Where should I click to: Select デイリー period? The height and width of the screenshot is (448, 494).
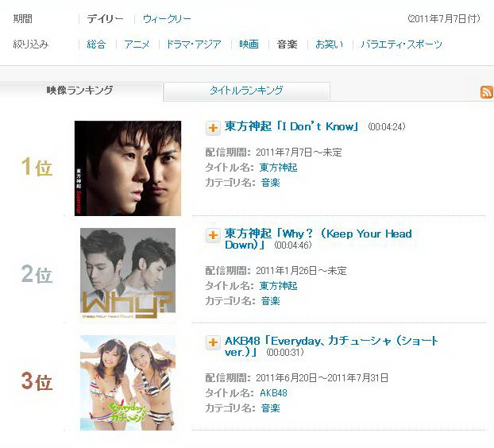click(x=105, y=19)
